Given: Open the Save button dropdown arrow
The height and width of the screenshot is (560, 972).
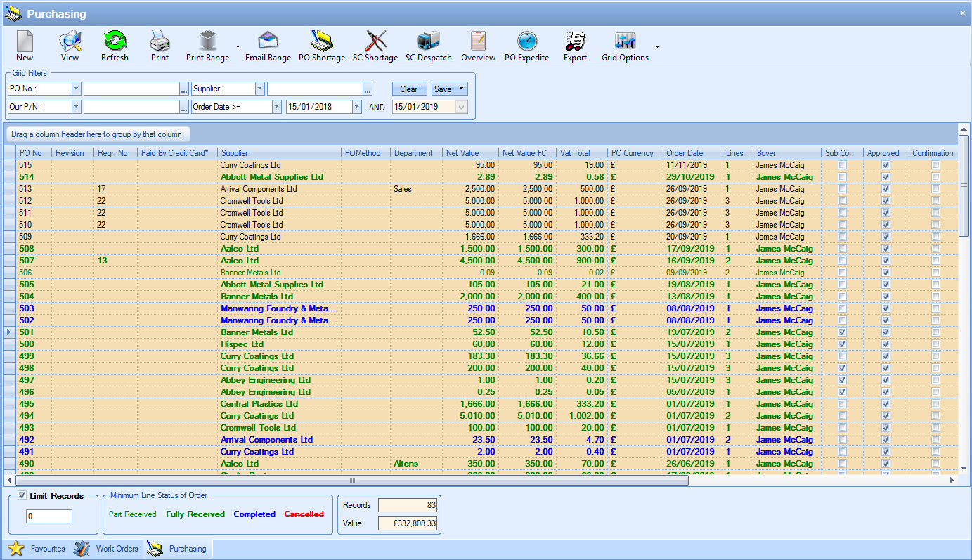Looking at the screenshot, I should tap(461, 89).
